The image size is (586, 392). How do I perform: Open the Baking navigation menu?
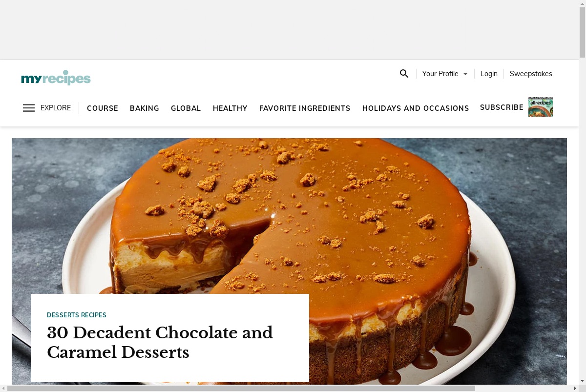145,108
